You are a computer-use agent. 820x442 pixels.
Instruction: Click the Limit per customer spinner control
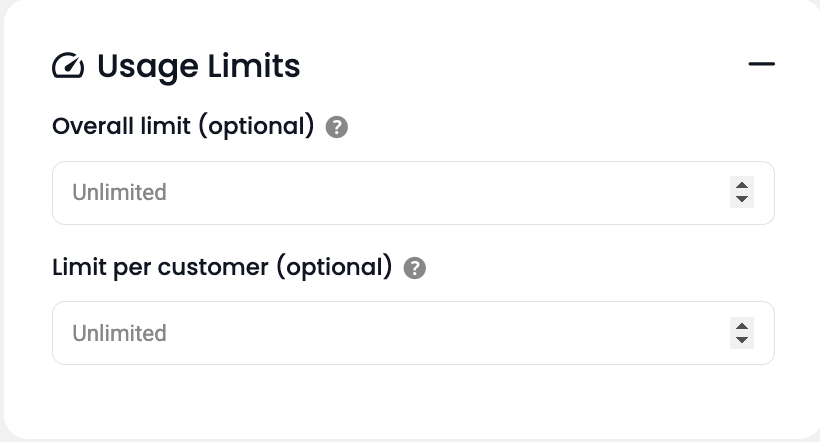pos(741,332)
